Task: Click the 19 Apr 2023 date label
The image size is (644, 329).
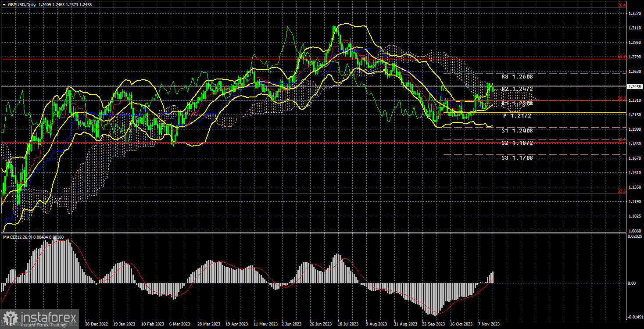Action: pos(236,324)
